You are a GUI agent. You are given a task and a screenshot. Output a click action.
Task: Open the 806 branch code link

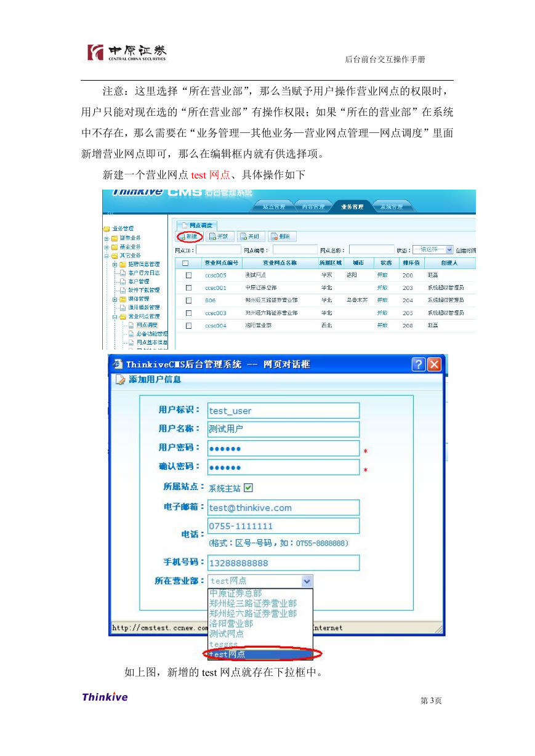point(211,300)
